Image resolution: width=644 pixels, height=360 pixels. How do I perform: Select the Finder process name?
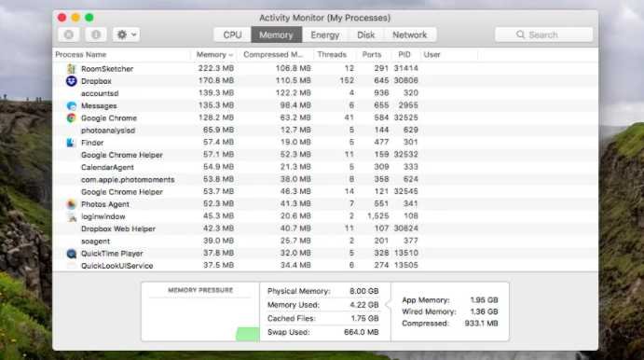tap(92, 143)
